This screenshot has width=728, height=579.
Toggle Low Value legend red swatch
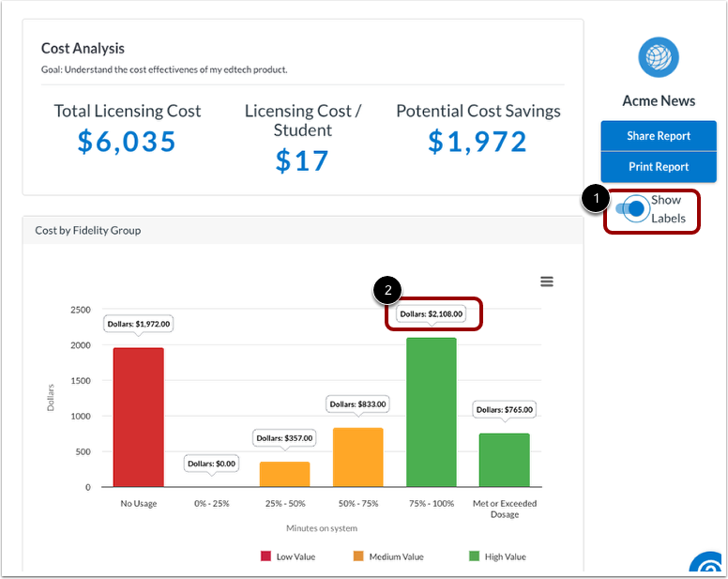(x=265, y=556)
